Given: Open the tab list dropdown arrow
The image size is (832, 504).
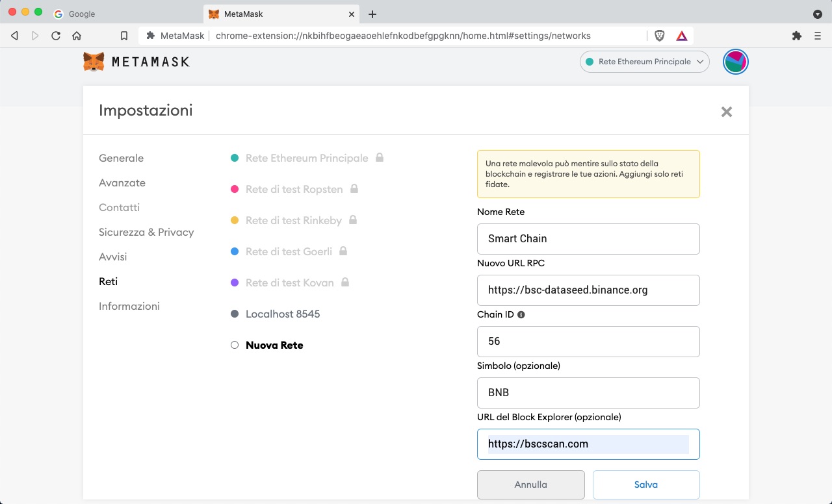Looking at the screenshot, I should pyautogui.click(x=818, y=14).
